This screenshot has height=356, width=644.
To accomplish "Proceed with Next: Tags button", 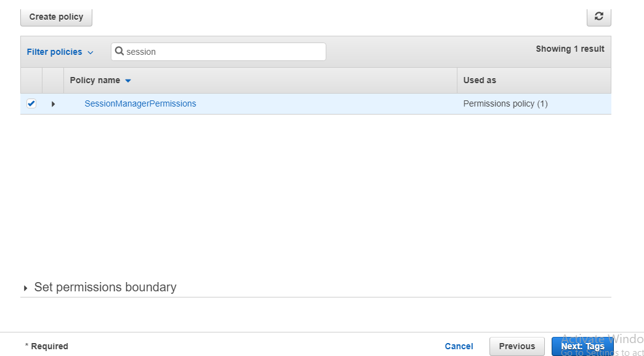I will point(582,346).
